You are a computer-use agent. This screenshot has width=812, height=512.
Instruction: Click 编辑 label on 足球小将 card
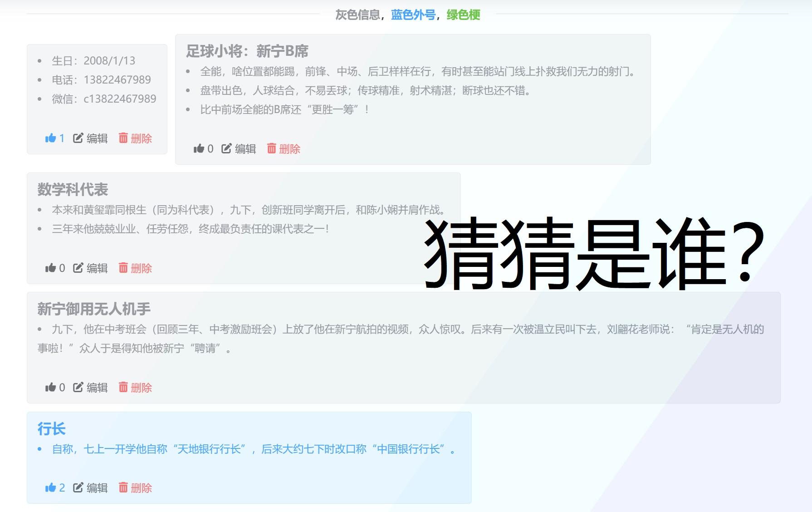245,149
